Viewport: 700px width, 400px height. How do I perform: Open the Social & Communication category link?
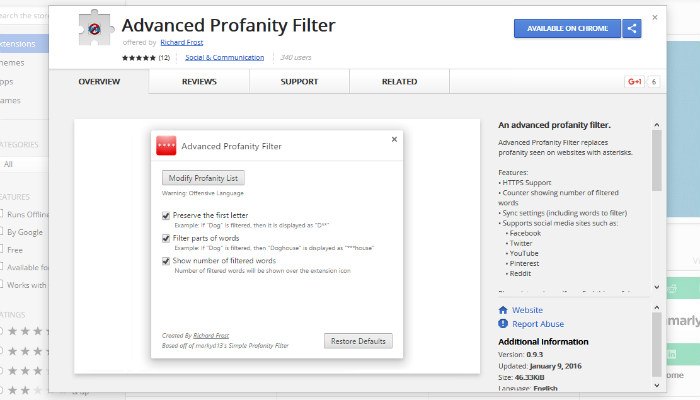tap(225, 58)
